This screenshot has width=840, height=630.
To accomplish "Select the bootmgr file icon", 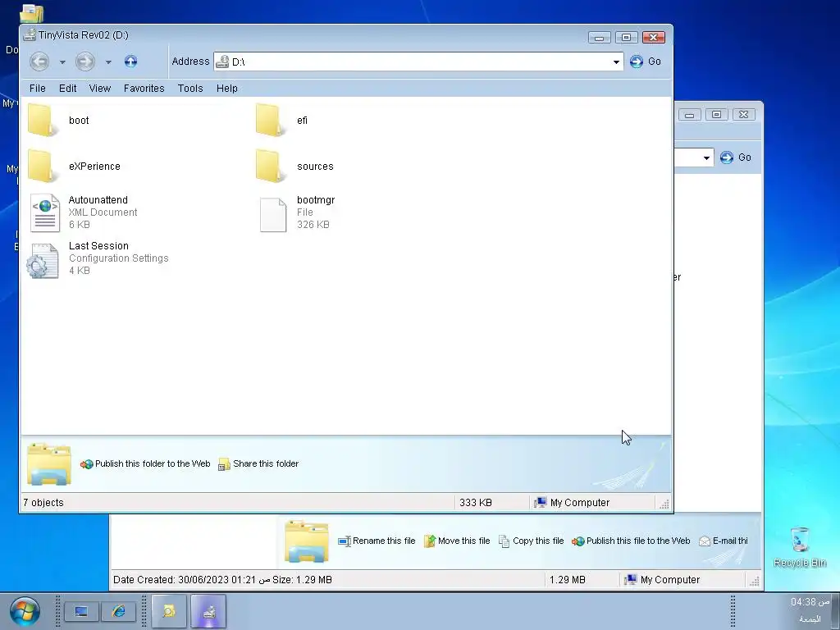I will point(272,214).
